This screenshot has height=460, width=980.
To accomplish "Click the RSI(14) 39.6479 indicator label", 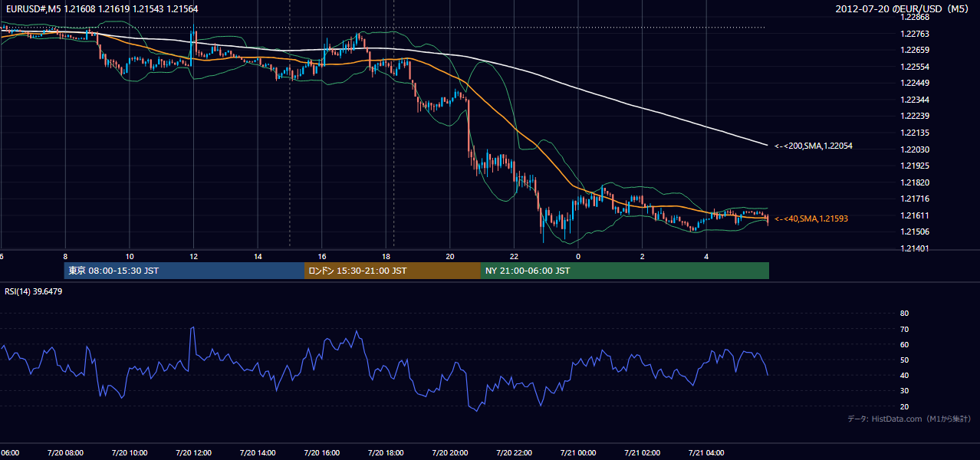I will tap(33, 291).
